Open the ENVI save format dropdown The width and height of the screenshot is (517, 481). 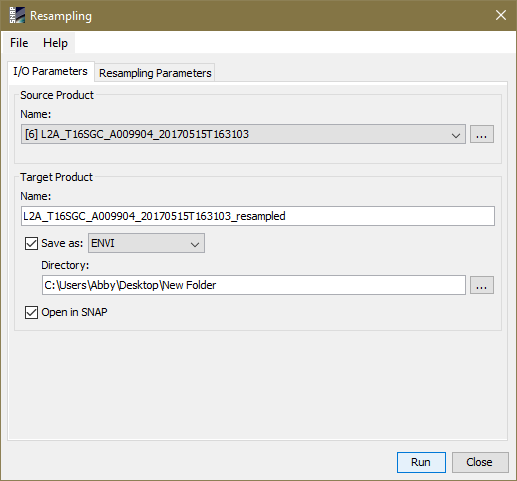tap(146, 243)
